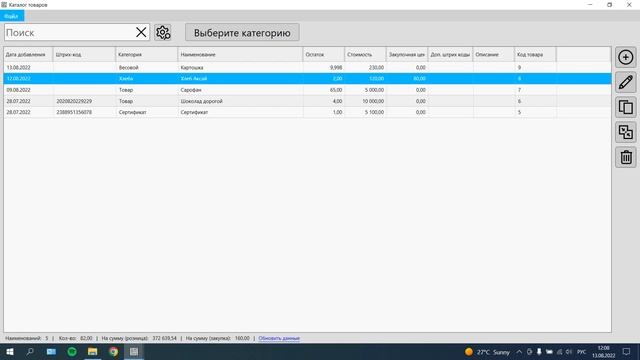
Task: Sort by the Закупочная цена column header
Action: click(x=407, y=54)
